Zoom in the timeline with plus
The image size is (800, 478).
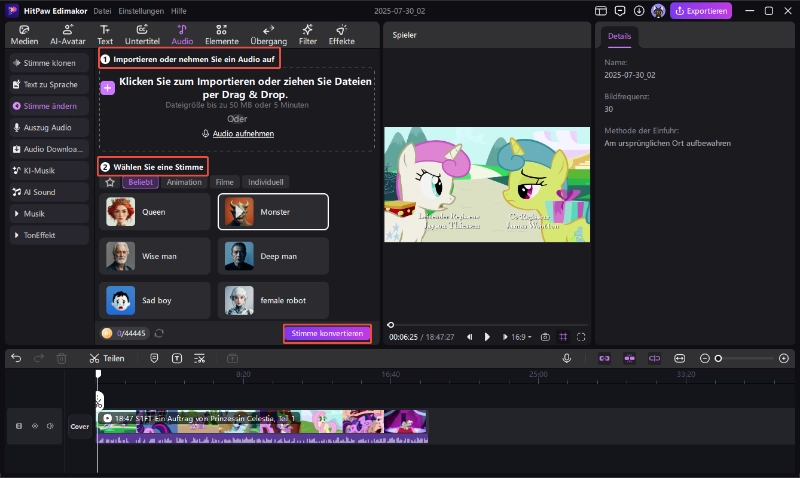click(x=784, y=358)
